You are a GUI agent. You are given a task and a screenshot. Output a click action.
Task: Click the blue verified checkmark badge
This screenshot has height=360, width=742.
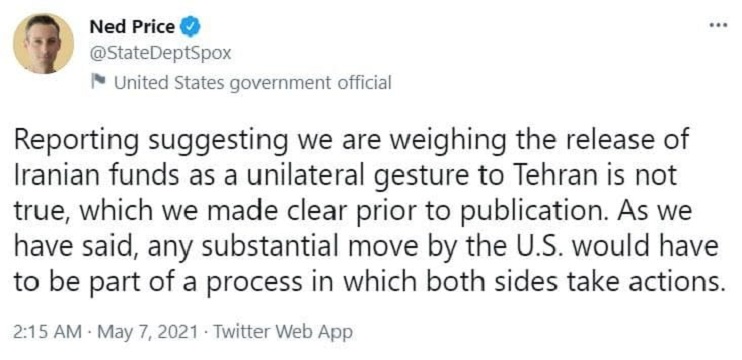point(191,27)
